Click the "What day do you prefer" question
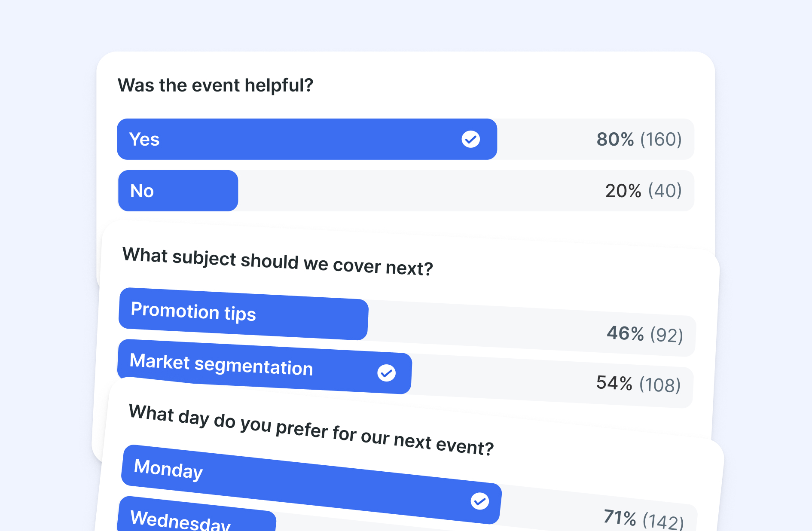 (311, 430)
